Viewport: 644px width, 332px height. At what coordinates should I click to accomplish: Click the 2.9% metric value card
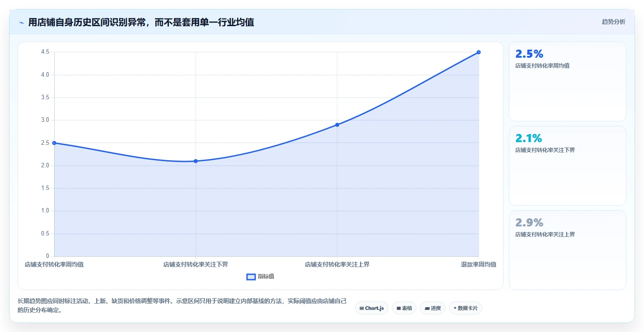(x=568, y=250)
